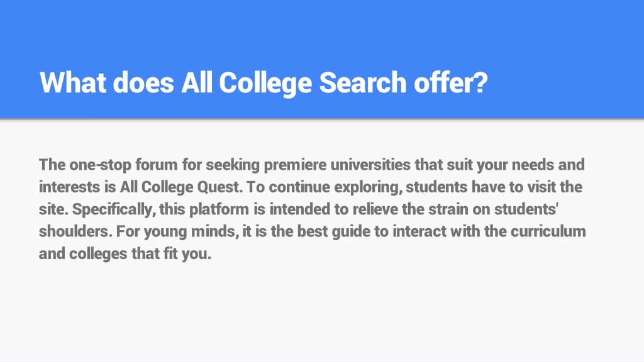This screenshot has height=362, width=644.
Task: Click the word 'offer?' in the heading
Action: (x=450, y=82)
